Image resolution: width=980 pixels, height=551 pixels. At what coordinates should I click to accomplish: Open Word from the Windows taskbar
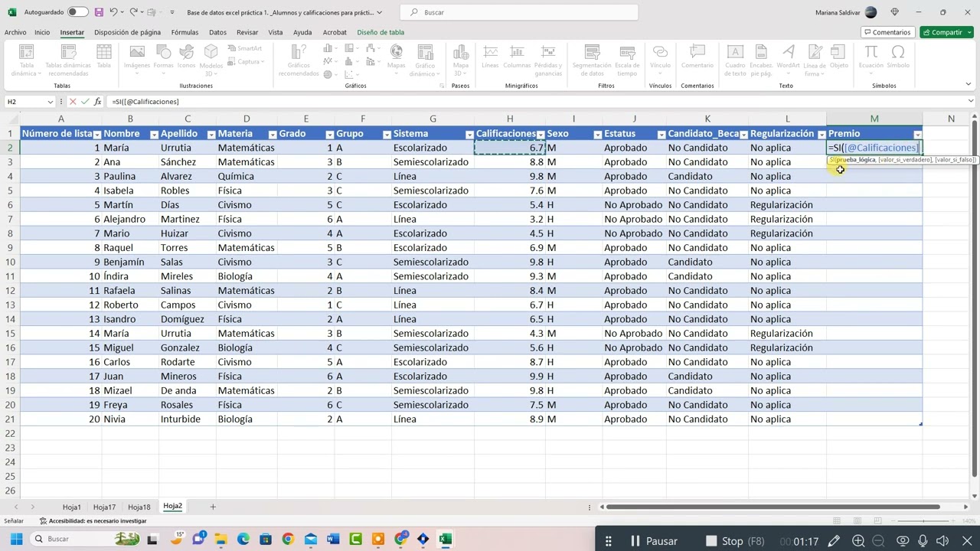[x=332, y=540]
